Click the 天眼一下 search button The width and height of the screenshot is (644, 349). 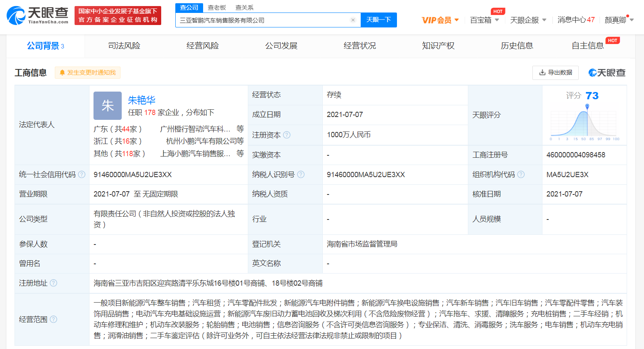[378, 20]
